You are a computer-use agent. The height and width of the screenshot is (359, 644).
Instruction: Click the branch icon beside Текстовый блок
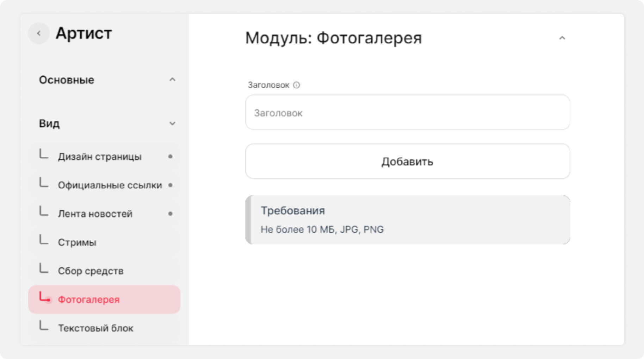pyautogui.click(x=44, y=326)
